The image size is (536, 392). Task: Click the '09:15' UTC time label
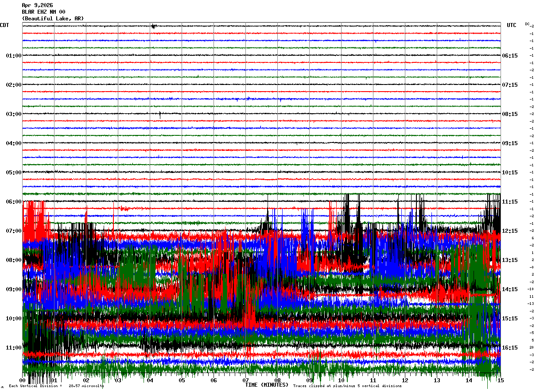pos(510,143)
